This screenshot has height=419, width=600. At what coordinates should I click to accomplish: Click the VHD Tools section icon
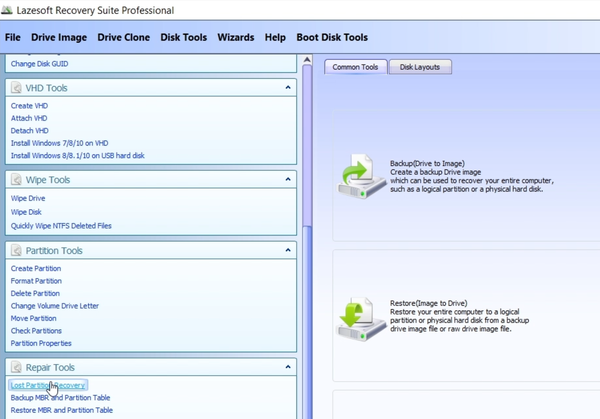[x=16, y=88]
